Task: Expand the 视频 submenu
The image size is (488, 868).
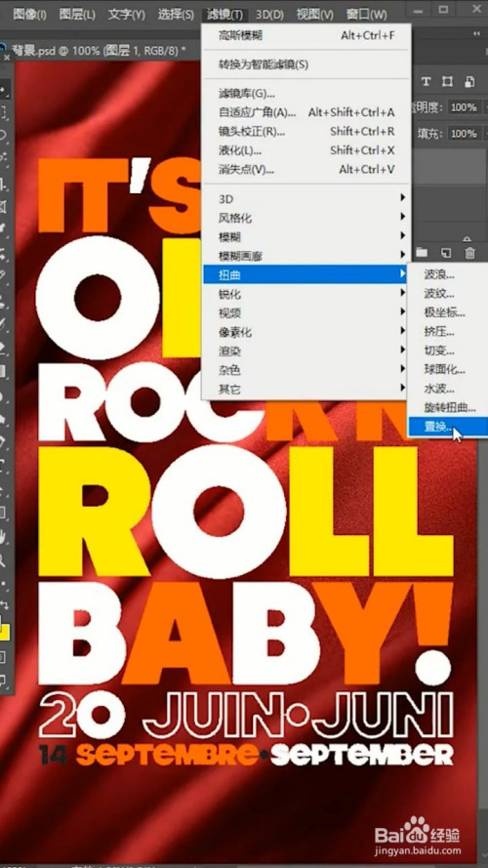Action: (x=306, y=312)
